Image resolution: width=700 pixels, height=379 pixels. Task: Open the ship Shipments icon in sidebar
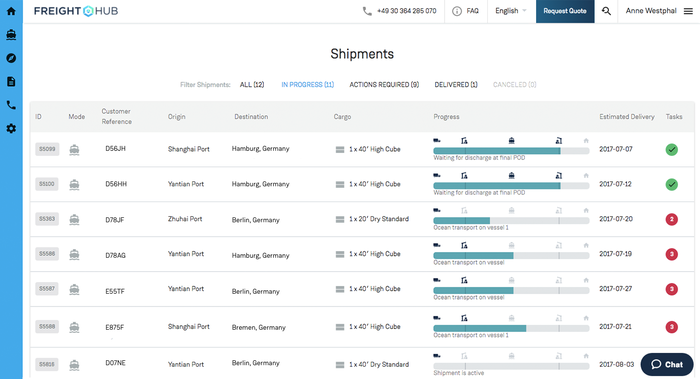coord(11,35)
